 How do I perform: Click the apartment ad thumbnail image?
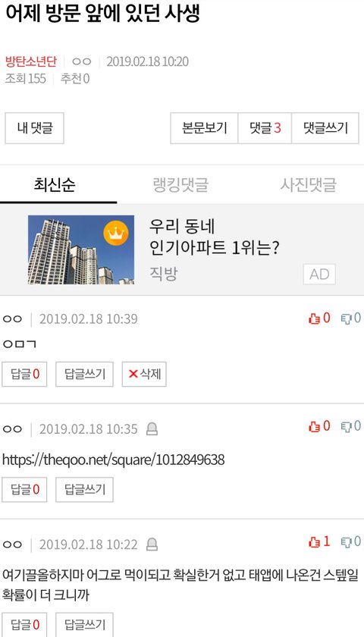[81, 249]
